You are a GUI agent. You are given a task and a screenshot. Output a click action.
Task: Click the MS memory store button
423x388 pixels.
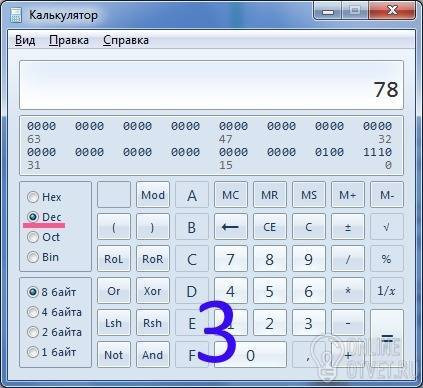[309, 195]
